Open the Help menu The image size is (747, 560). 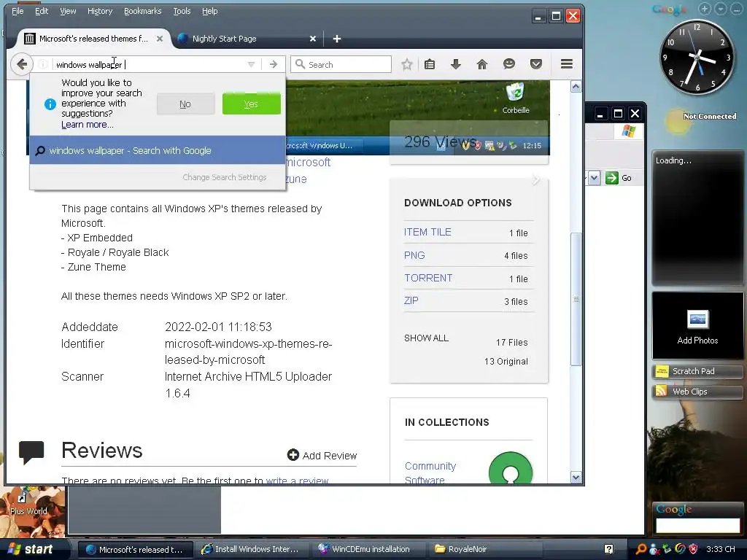pyautogui.click(x=209, y=11)
